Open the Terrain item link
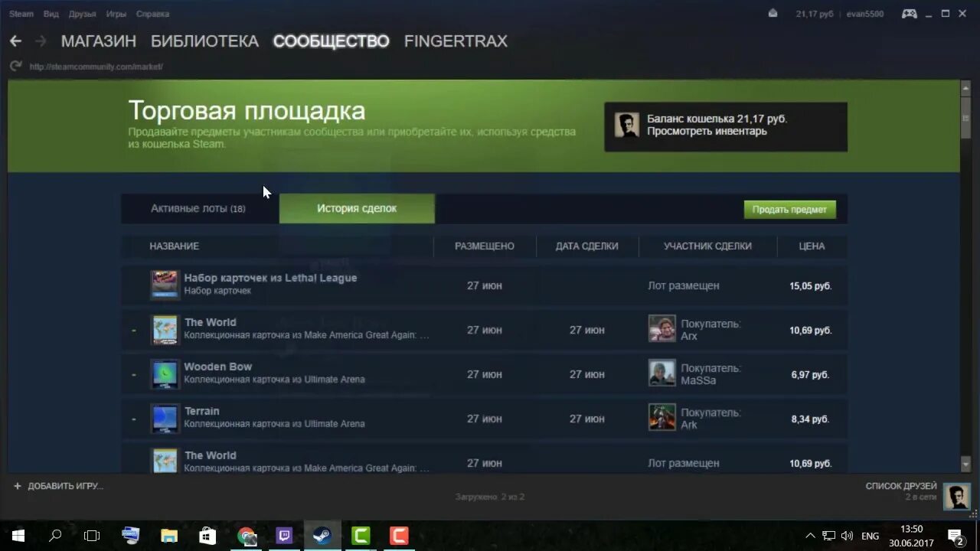The height and width of the screenshot is (551, 980). pos(202,411)
